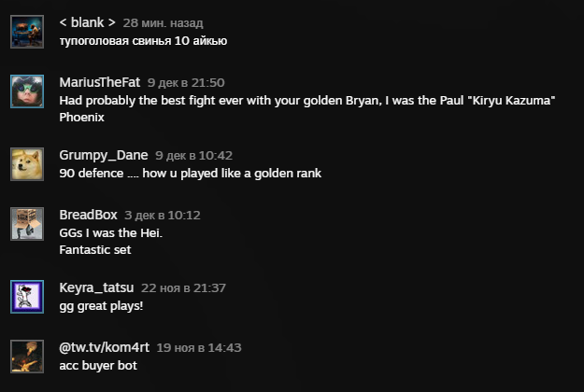Viewport: 584px width, 392px height.
Task: Select the "9 дек в 10:42" timestamp
Action: tap(193, 155)
